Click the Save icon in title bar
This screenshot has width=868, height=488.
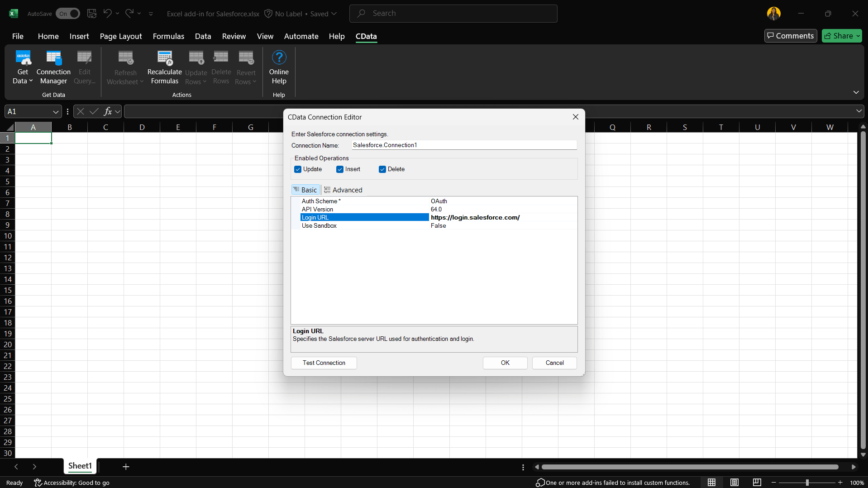pos(92,14)
